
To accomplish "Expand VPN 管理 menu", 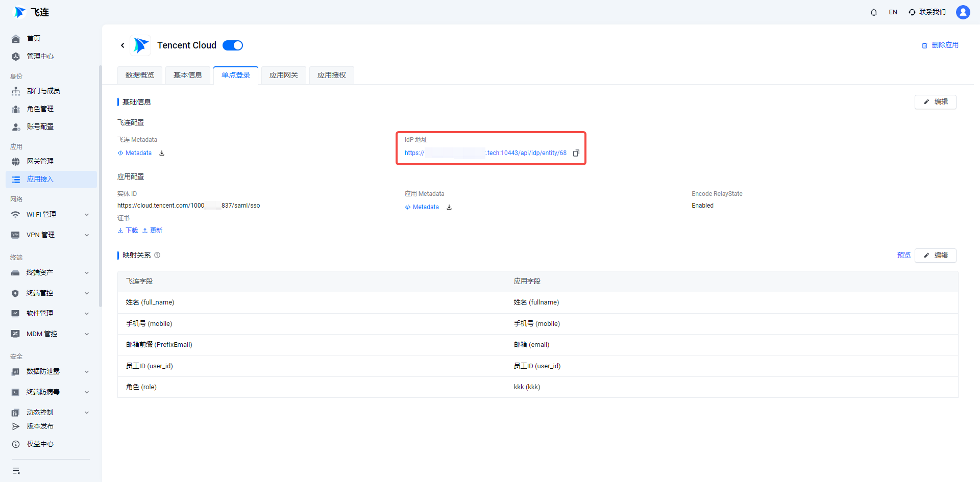I will [51, 235].
